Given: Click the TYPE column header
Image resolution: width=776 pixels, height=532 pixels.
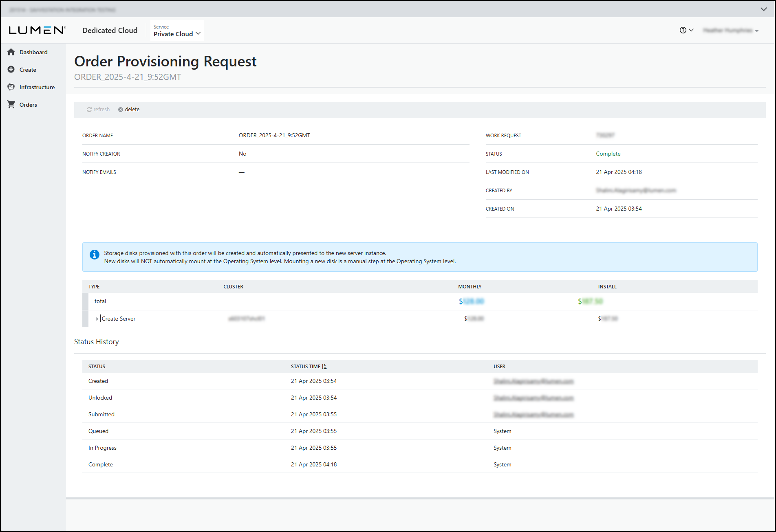Looking at the screenshot, I should (94, 287).
